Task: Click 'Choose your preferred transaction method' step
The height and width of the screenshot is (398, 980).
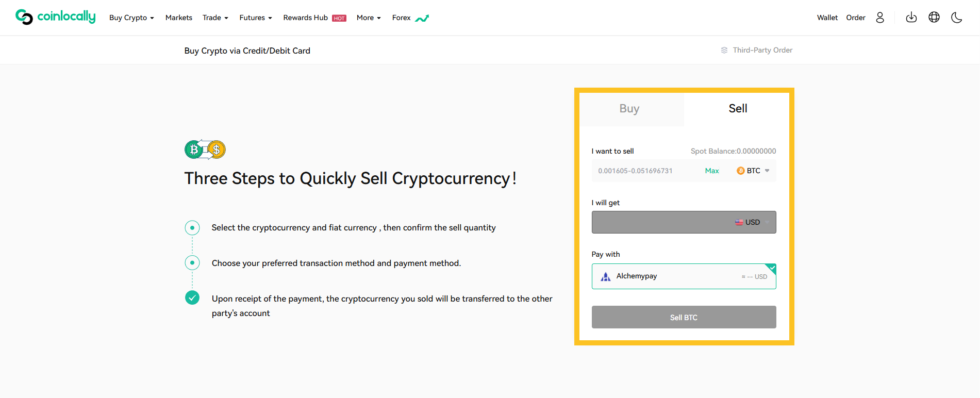Action: click(336, 263)
